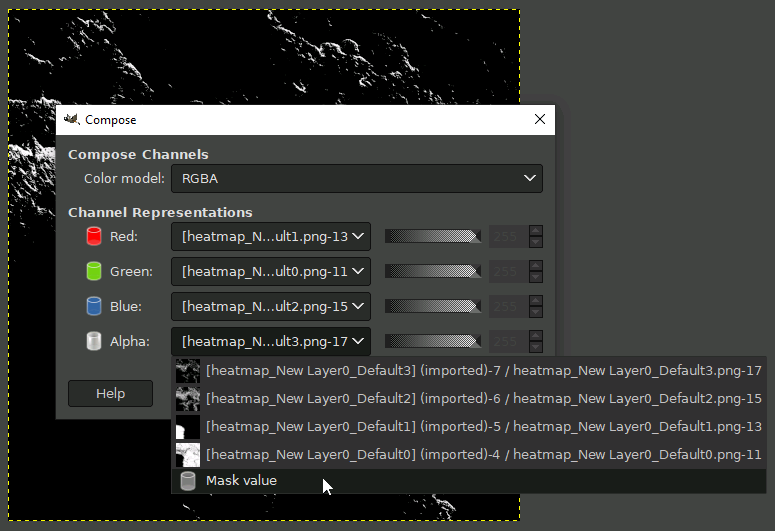Viewport: 775px width, 531px height.
Task: Click the red channel cylinder icon
Action: 94,236
